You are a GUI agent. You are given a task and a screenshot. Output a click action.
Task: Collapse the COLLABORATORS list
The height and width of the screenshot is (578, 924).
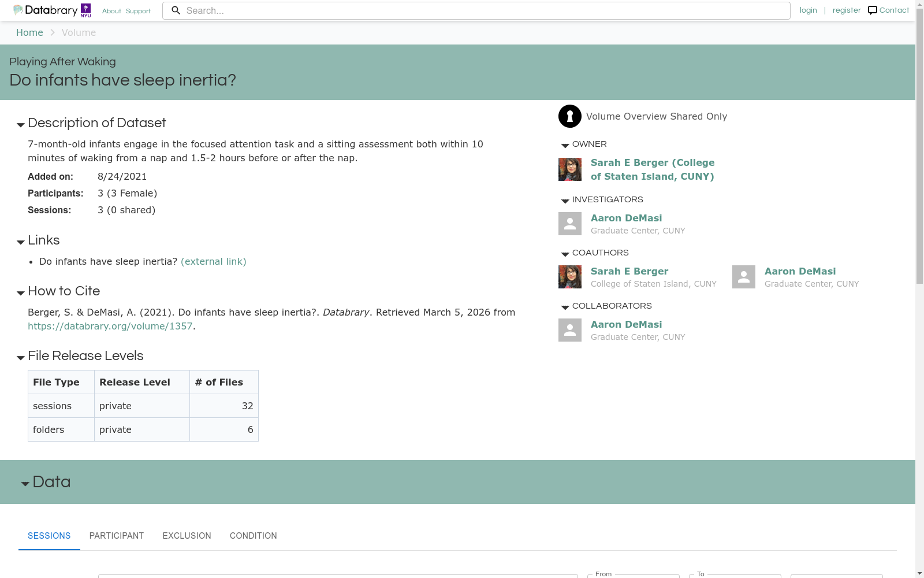[565, 307]
